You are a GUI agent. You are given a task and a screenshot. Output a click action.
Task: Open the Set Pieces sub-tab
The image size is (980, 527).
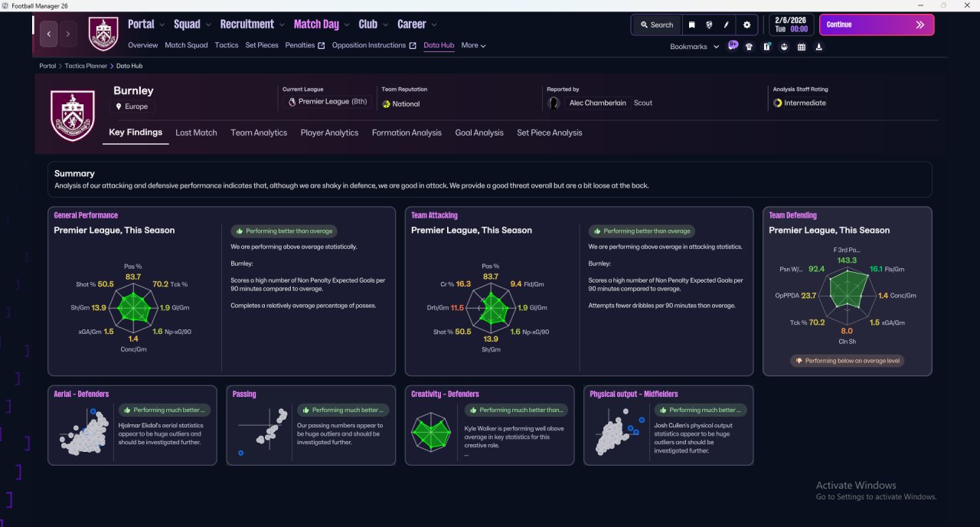point(262,45)
